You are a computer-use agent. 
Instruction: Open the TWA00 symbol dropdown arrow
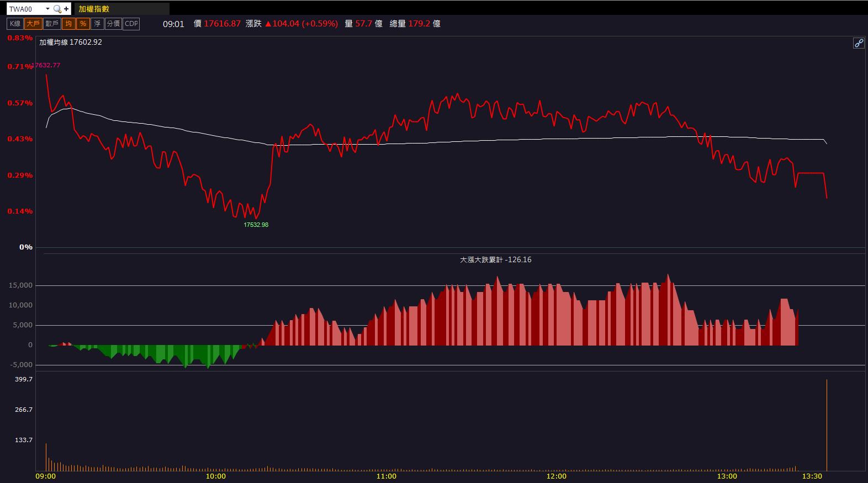pos(47,9)
